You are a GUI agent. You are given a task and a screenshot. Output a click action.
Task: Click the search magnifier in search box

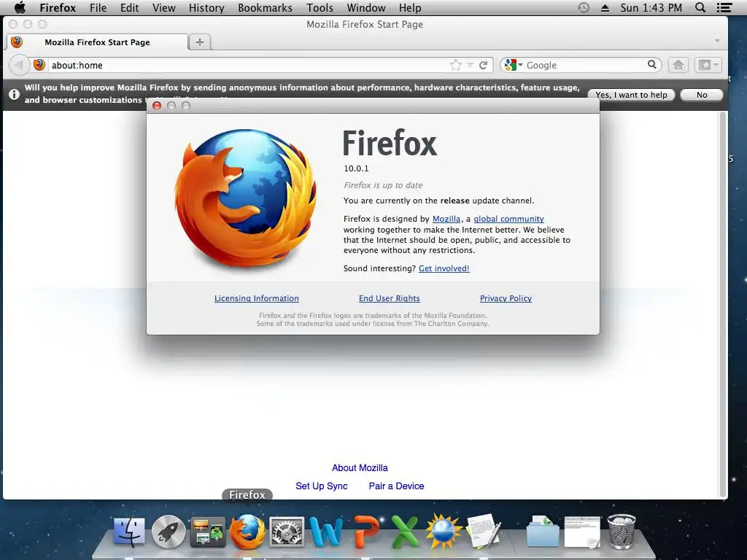point(651,64)
